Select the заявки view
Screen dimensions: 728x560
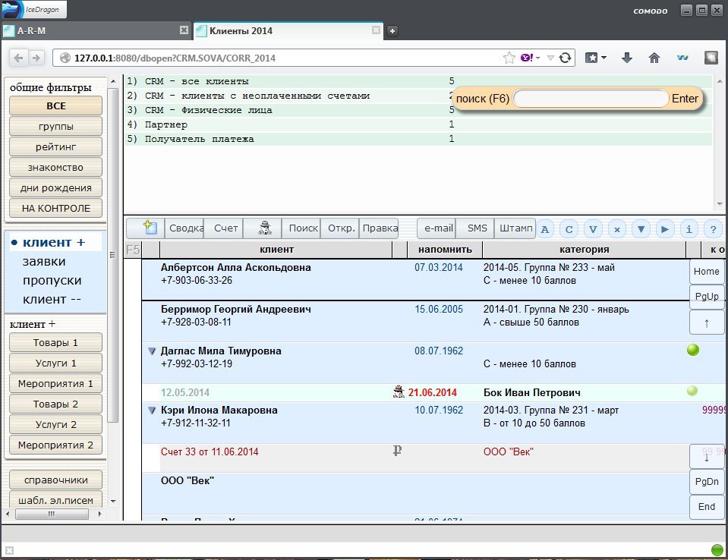pyautogui.click(x=44, y=262)
